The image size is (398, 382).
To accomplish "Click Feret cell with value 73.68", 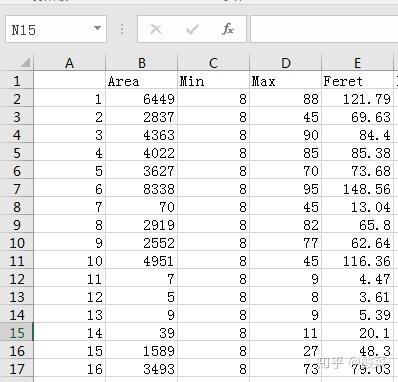I will coord(358,171).
